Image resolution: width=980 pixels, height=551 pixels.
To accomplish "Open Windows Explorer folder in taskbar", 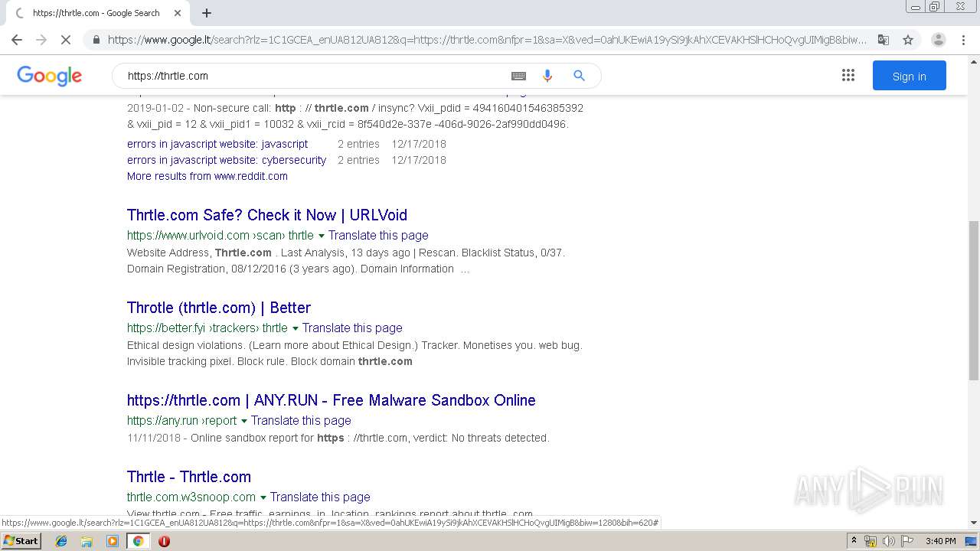I will coord(87,541).
